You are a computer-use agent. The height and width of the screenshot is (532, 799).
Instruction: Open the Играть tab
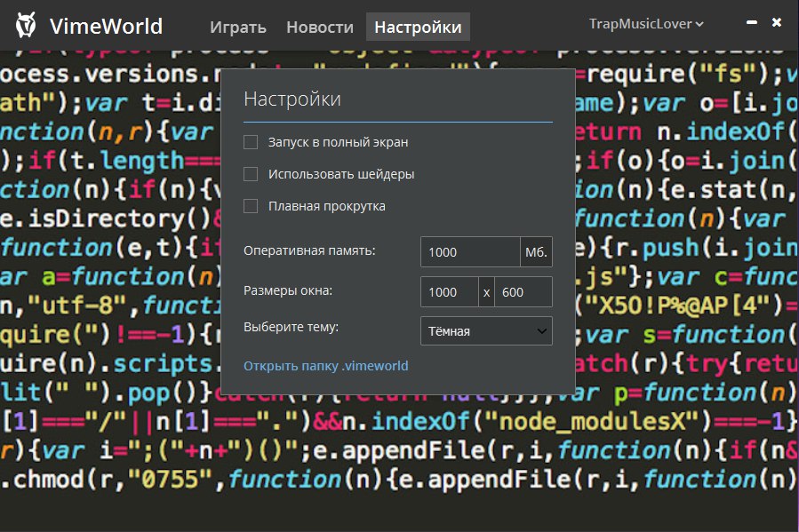(238, 27)
